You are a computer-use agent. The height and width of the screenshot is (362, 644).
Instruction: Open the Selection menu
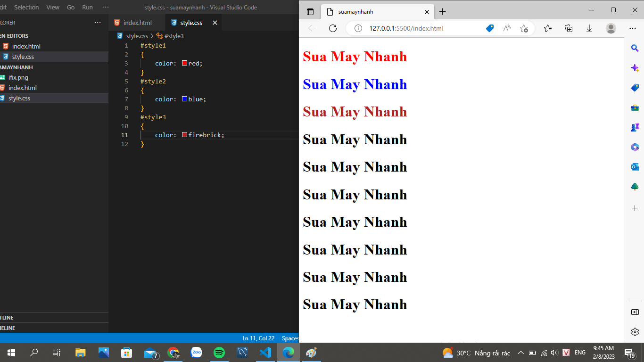pyautogui.click(x=26, y=8)
